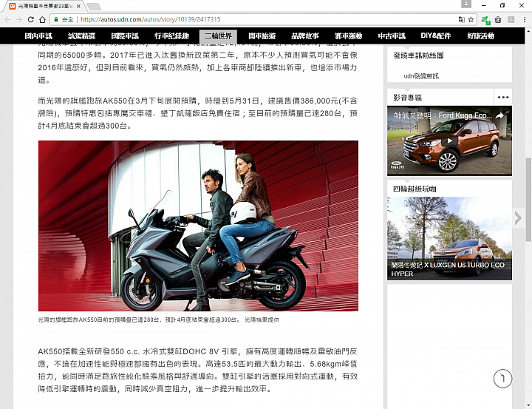This screenshot has width=532, height=409.
Task: Open the 中古車訊 menu item
Action: [392, 36]
